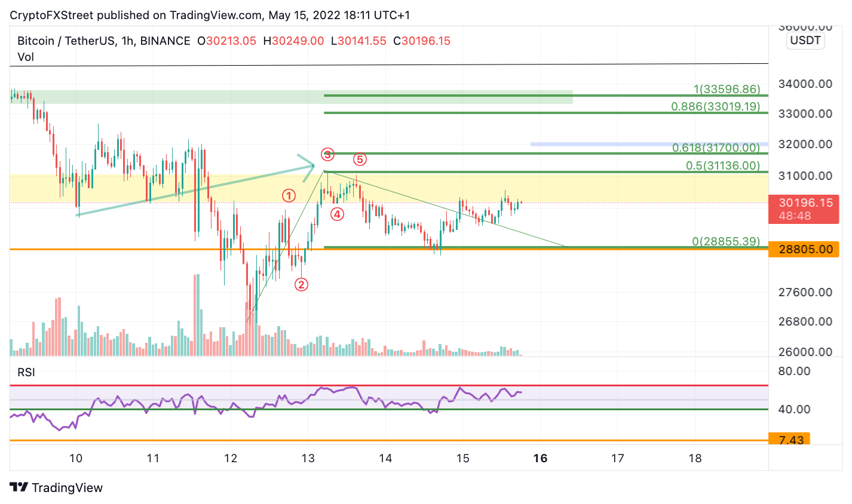
Task: Select the RSI indicator label
Action: coord(25,372)
